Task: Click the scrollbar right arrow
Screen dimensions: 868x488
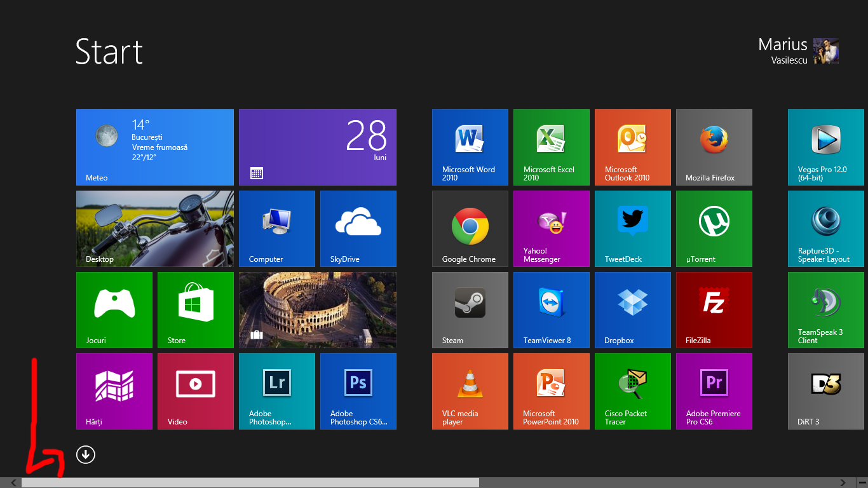Action: point(843,483)
